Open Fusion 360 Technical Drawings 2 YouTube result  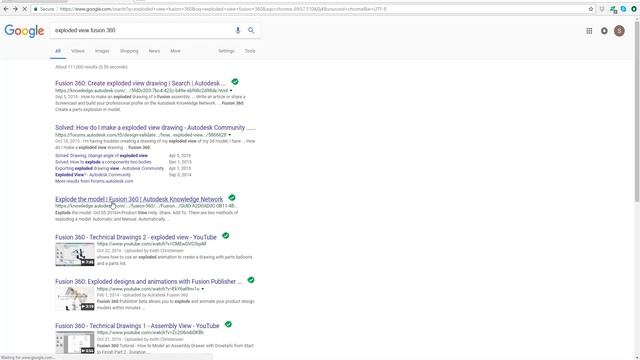(x=136, y=237)
